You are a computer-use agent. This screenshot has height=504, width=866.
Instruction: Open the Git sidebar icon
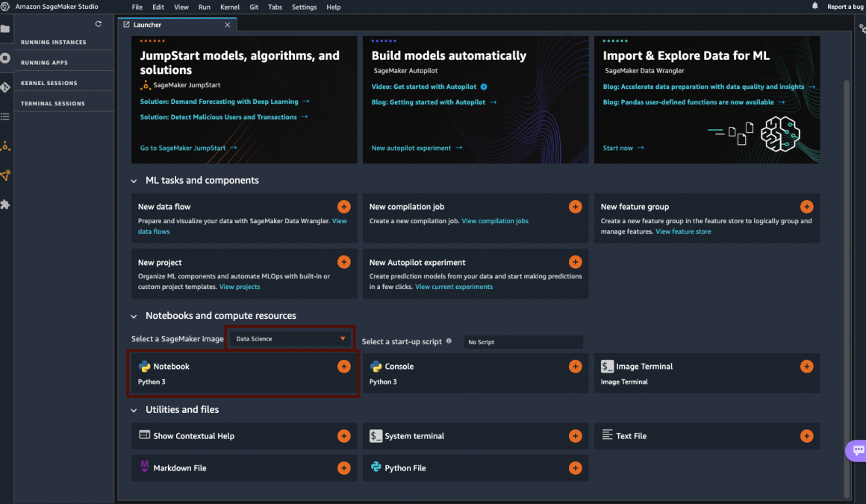(5, 87)
